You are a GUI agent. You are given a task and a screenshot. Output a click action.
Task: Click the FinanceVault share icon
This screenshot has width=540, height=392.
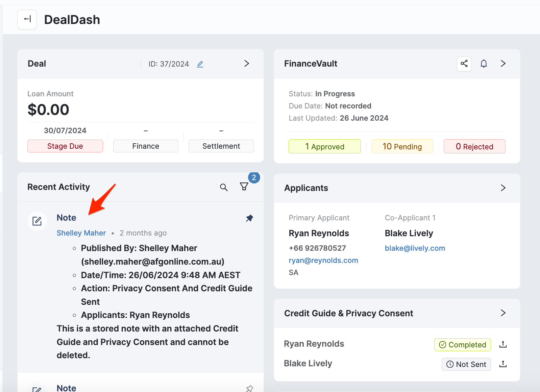click(x=464, y=64)
